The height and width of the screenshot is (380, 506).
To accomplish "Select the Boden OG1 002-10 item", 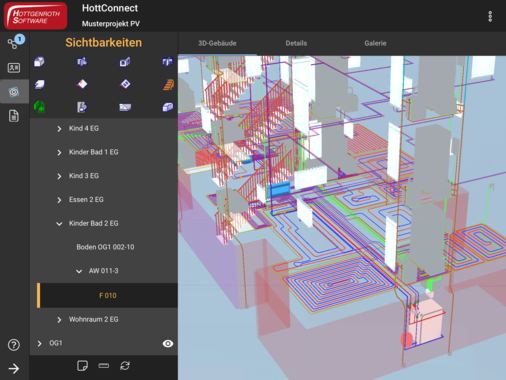I will coord(105,247).
